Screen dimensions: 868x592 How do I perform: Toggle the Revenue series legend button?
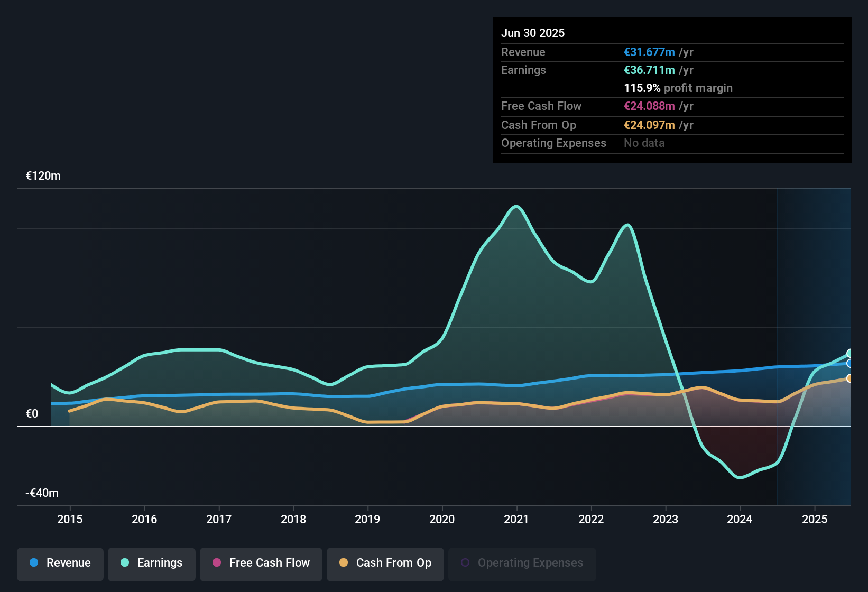point(60,563)
